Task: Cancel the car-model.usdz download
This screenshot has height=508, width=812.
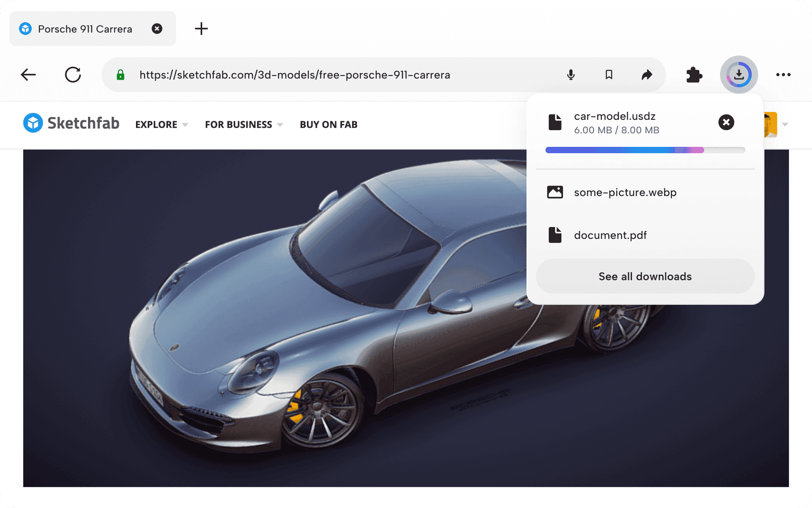Action: [726, 122]
